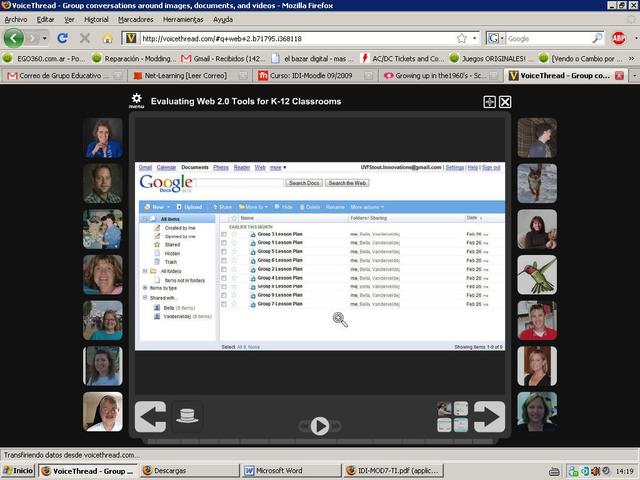Bookmark this page with the star icon
Image resolution: width=640 pixels, height=480 pixels.
click(462, 38)
